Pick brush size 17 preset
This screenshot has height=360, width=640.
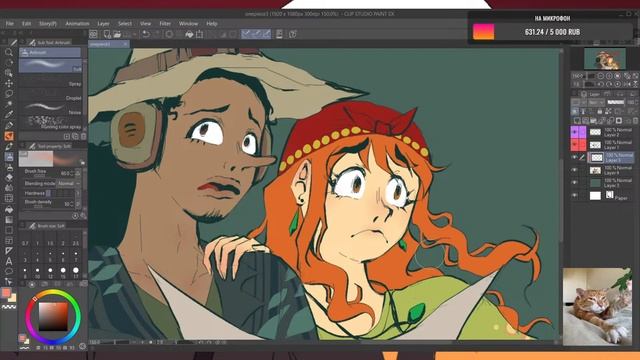point(76,273)
